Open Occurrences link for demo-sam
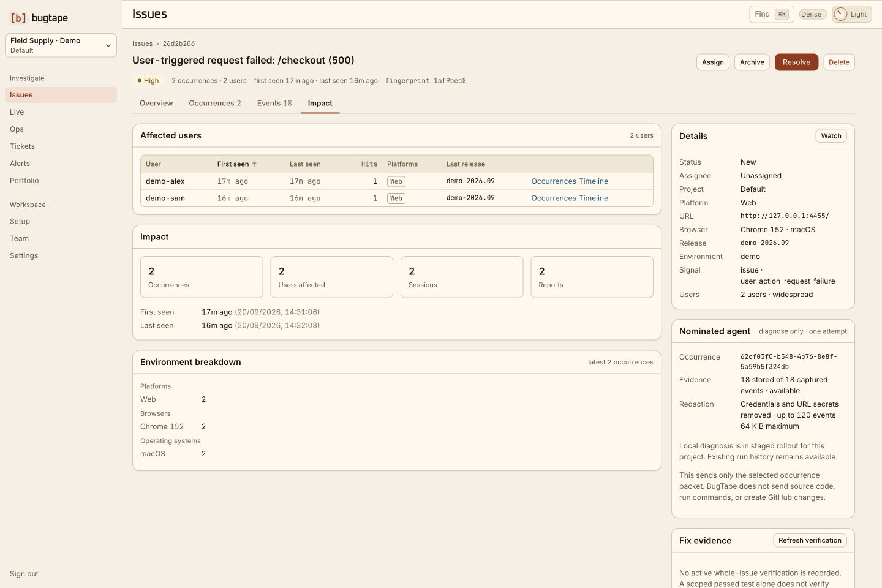Screen dimensions: 882x588 [x=554, y=198]
